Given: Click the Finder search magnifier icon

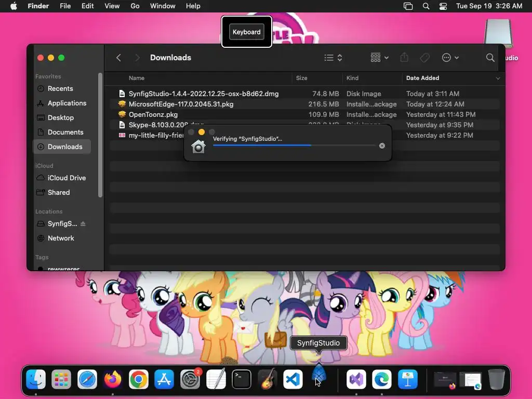Looking at the screenshot, I should [x=490, y=58].
